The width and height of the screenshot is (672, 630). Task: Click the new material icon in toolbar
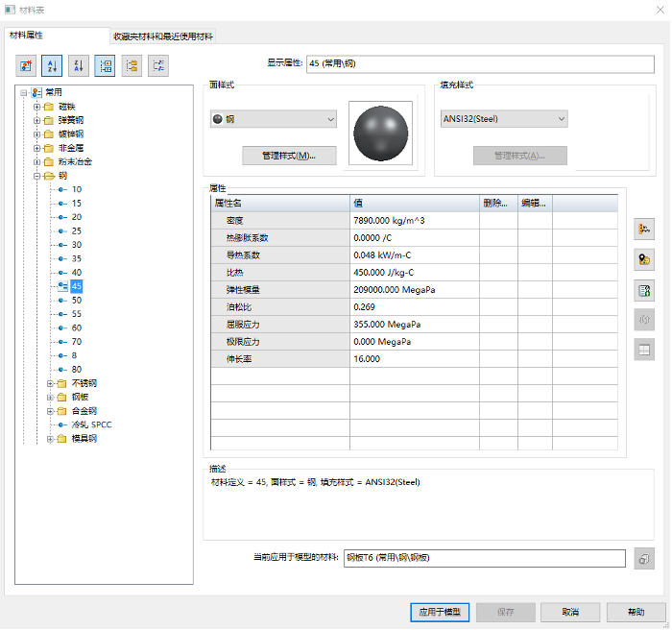(x=25, y=65)
